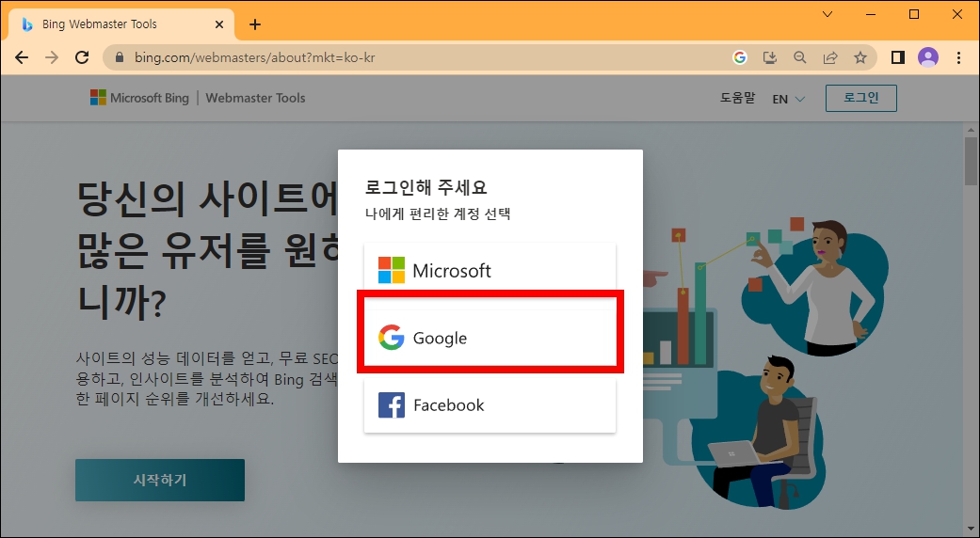Open a new browser tab
This screenshot has width=980, height=538.
tap(254, 24)
